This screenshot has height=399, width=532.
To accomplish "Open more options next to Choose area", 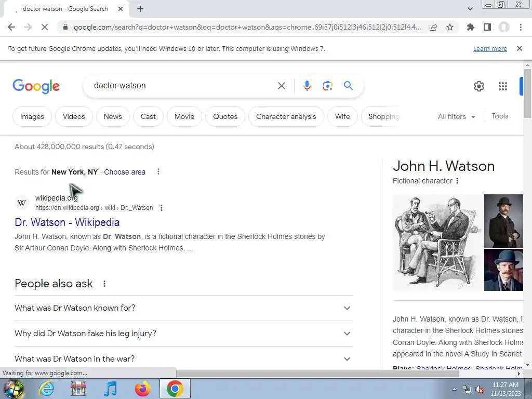I will (158, 171).
